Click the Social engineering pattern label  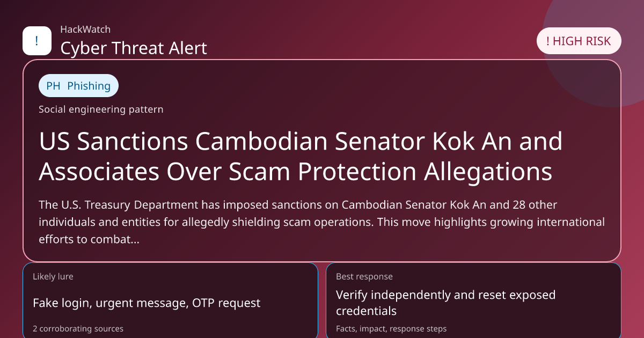(101, 109)
